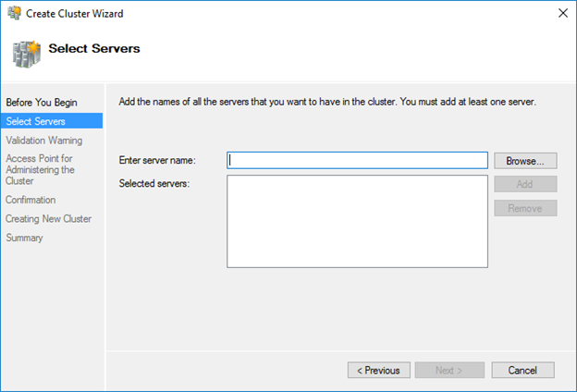Go back with the Previous button
The height and width of the screenshot is (392, 577).
pos(379,370)
